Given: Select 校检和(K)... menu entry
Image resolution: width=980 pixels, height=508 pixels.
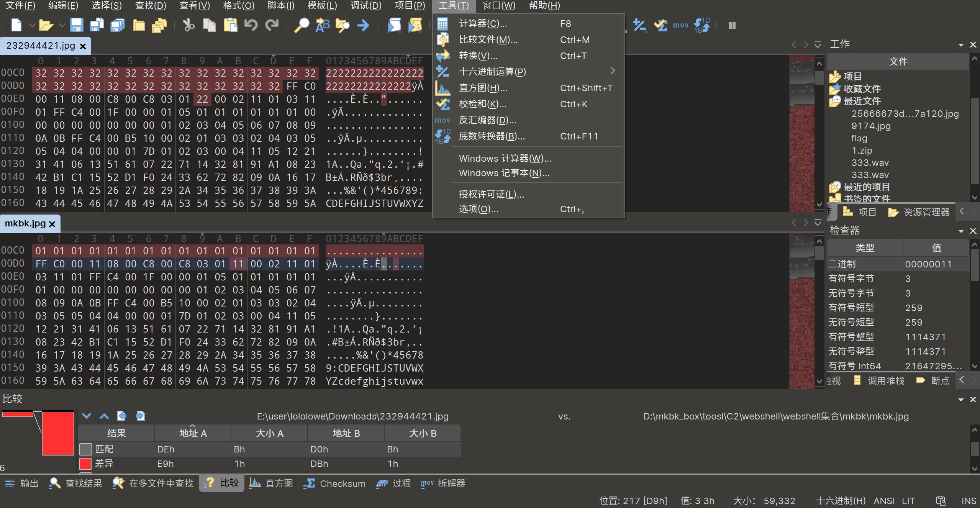Looking at the screenshot, I should [x=529, y=104].
